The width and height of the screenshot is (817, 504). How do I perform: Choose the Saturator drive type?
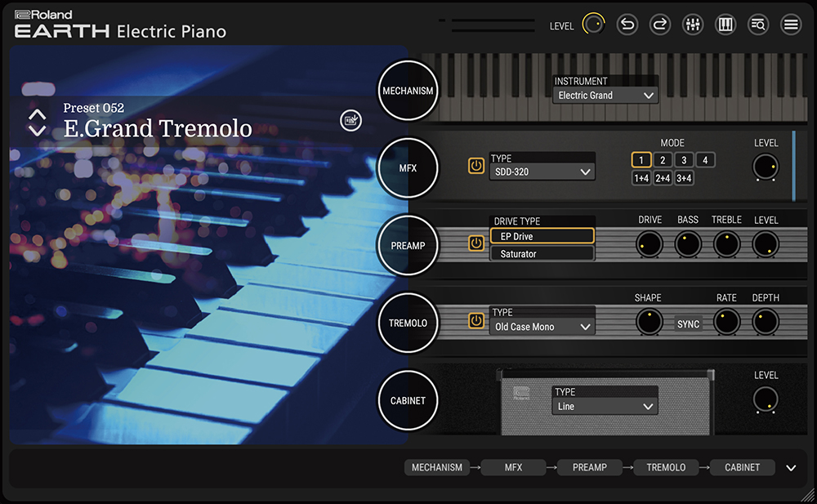(542, 254)
